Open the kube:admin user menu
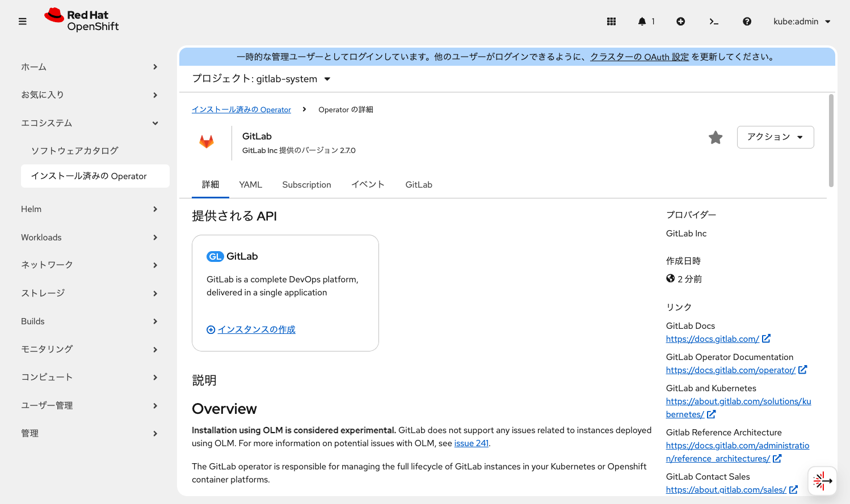The width and height of the screenshot is (850, 504). click(801, 21)
